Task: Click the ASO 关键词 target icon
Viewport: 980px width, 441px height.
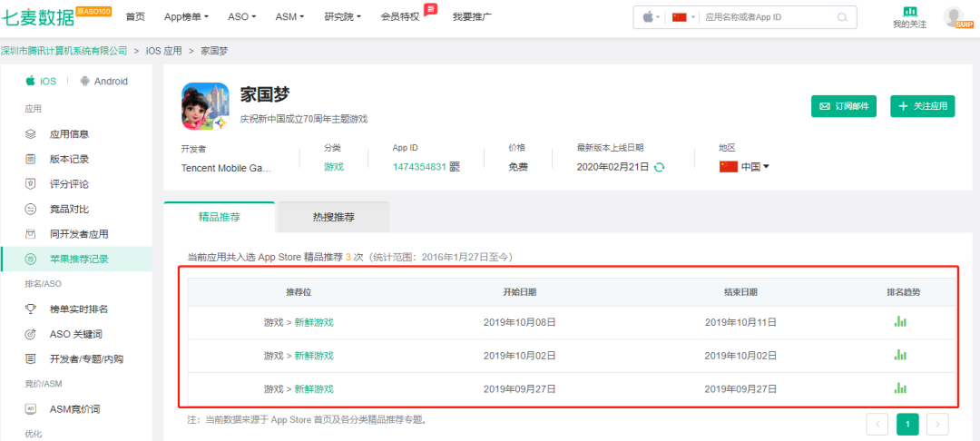Action: coord(30,334)
